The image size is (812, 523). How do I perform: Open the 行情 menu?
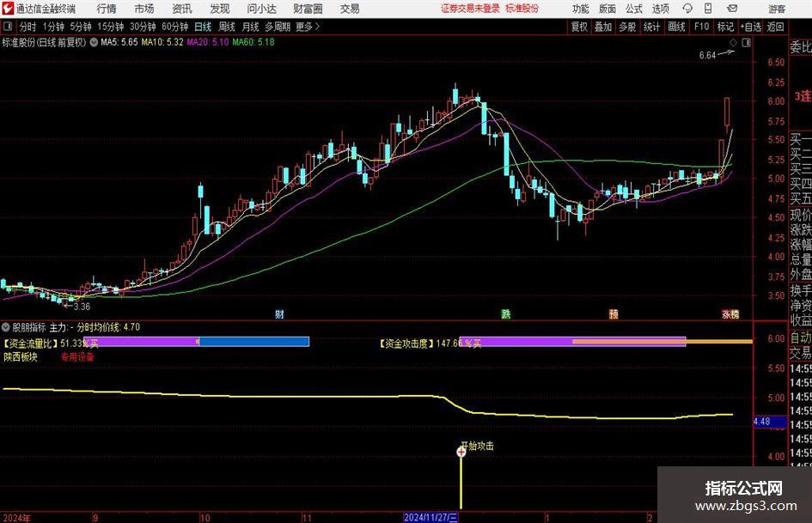(107, 9)
